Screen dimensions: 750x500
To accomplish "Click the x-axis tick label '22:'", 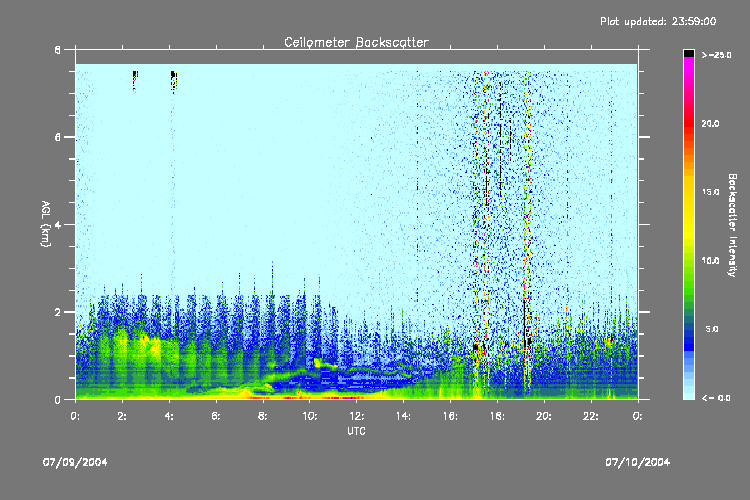I will point(591,416).
